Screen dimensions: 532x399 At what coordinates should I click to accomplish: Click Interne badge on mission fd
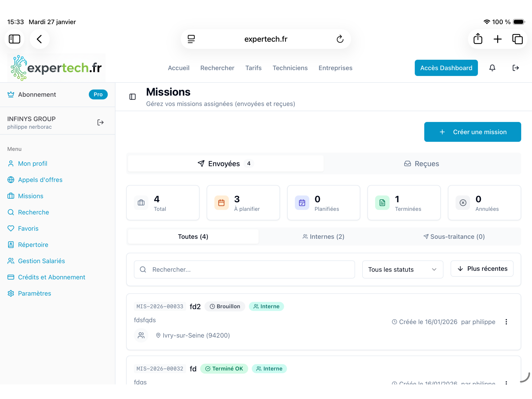click(269, 369)
